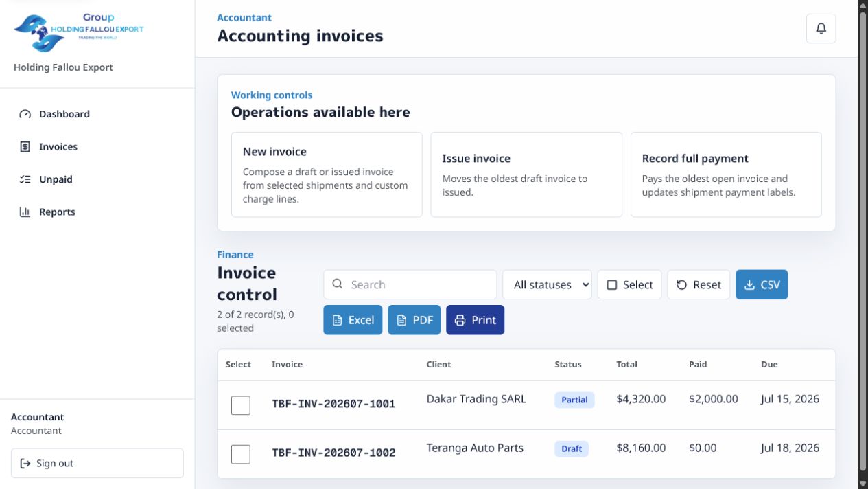Click the scrollbar down arrow

[863, 484]
